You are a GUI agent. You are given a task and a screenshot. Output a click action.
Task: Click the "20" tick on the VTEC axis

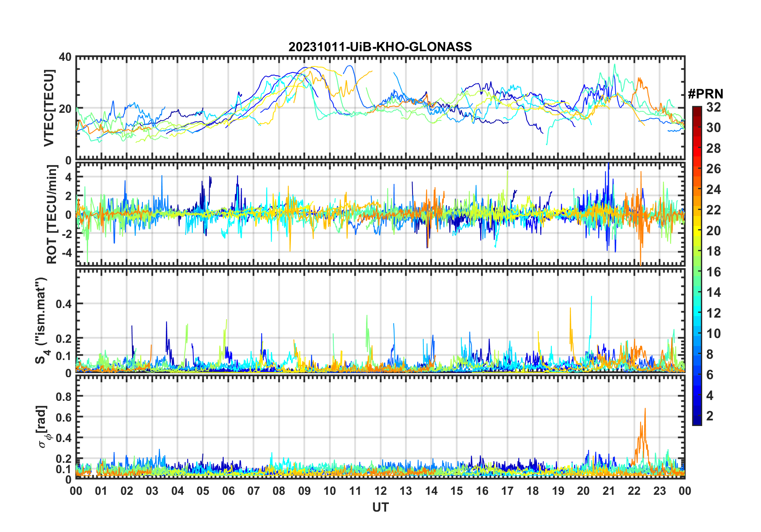pyautogui.click(x=65, y=109)
